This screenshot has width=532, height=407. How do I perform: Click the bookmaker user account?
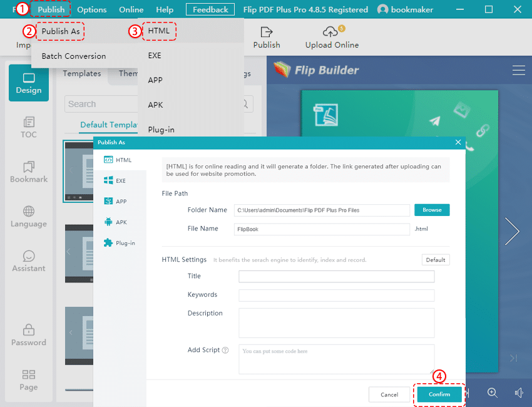pos(405,9)
